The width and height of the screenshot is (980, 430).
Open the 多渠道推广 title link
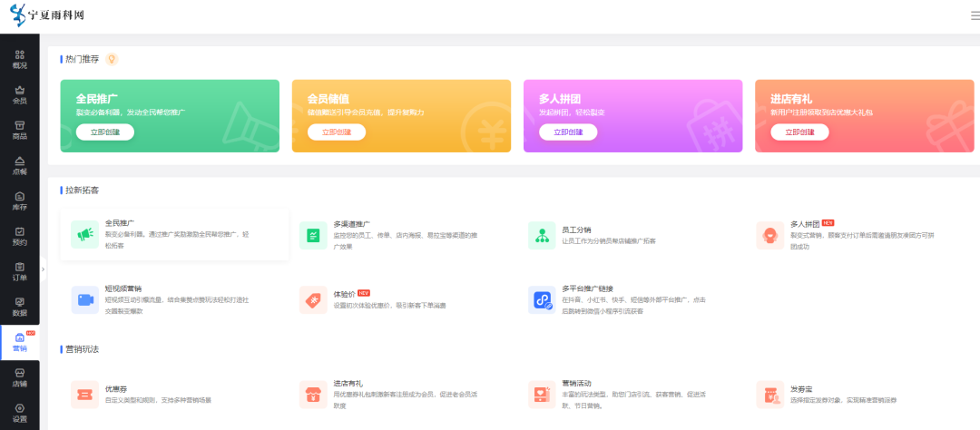(351, 223)
